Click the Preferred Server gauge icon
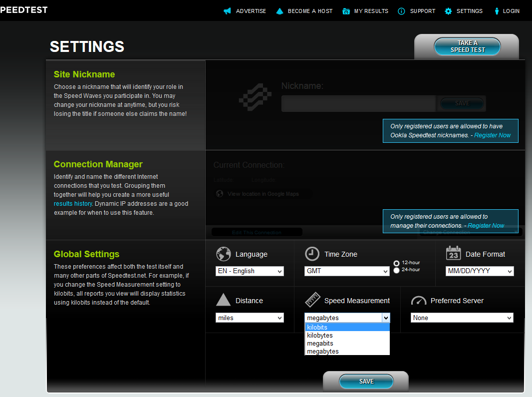 pos(418,301)
